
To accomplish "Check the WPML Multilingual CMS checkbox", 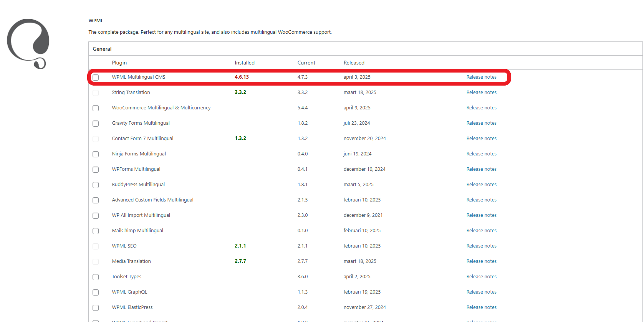I will click(x=96, y=78).
